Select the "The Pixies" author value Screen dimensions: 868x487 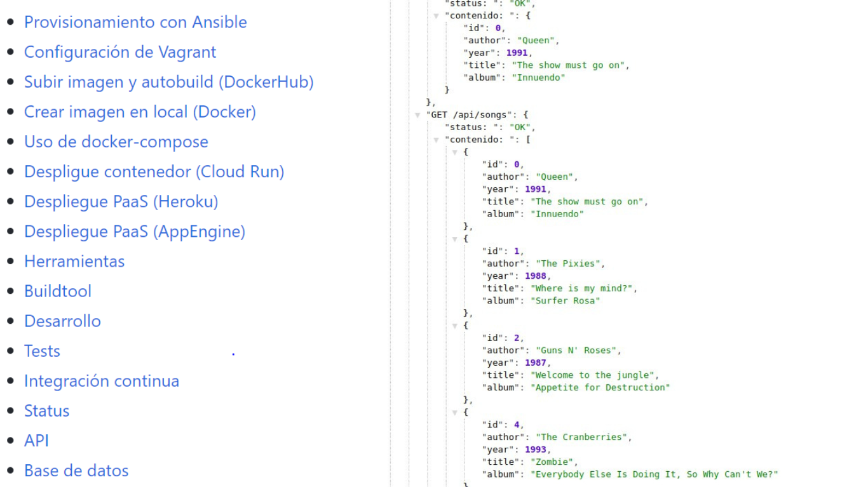point(567,264)
